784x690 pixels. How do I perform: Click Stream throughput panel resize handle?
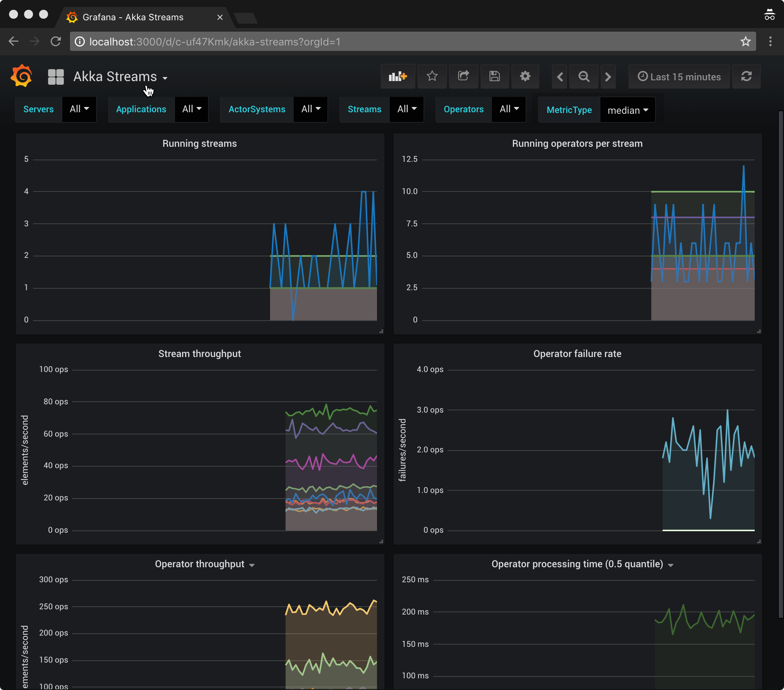[381, 541]
